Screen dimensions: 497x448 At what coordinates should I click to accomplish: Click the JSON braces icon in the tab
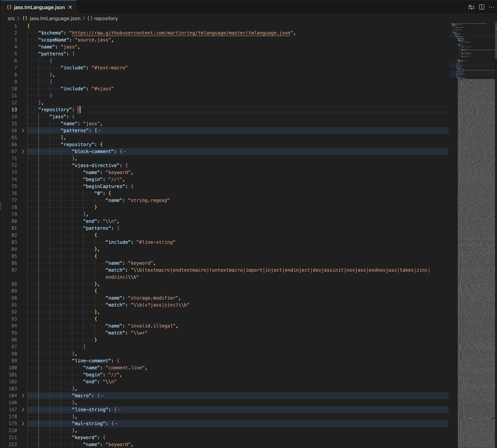coord(9,7)
